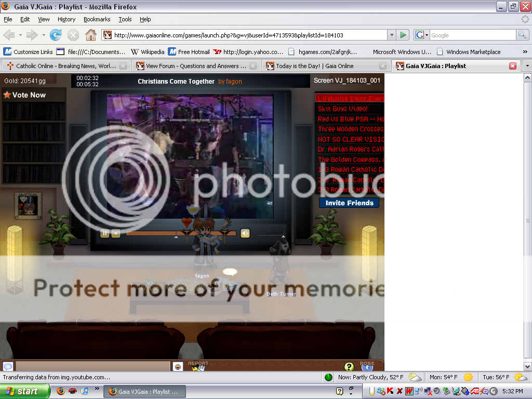Screen dimensions: 532x399
Task: Mute the player with the speaker icon
Action: pyautogui.click(x=245, y=233)
